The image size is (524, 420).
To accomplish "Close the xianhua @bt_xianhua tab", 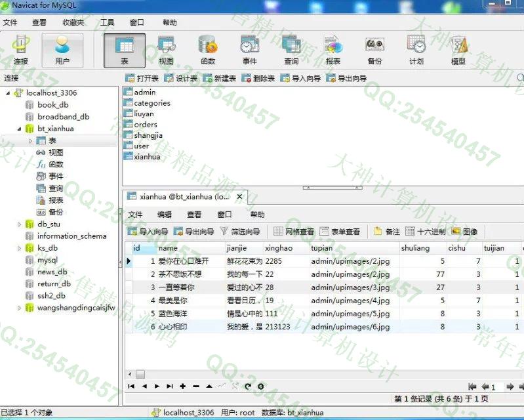I will point(239,197).
